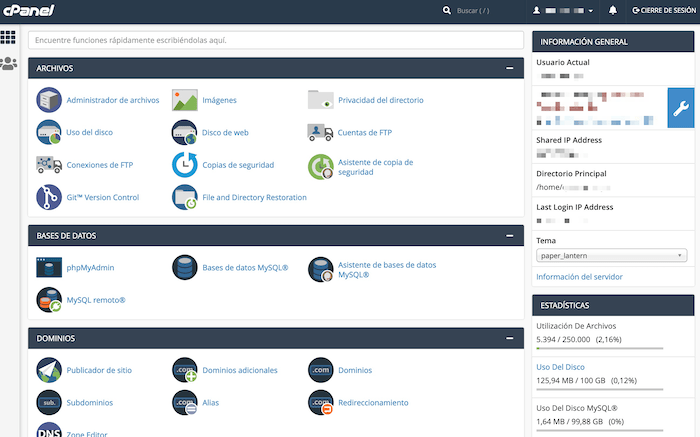Click the Zone Editor link
700x437 pixels.
[87, 434]
